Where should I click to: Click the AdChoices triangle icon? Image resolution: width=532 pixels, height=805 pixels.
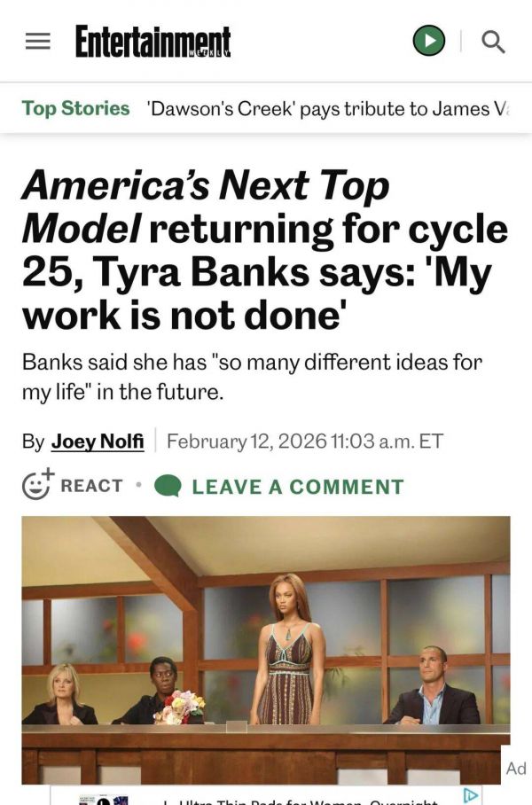click(x=472, y=795)
